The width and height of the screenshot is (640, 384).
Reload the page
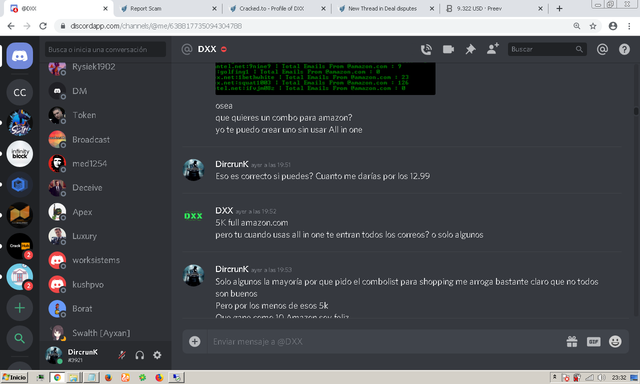[43, 26]
